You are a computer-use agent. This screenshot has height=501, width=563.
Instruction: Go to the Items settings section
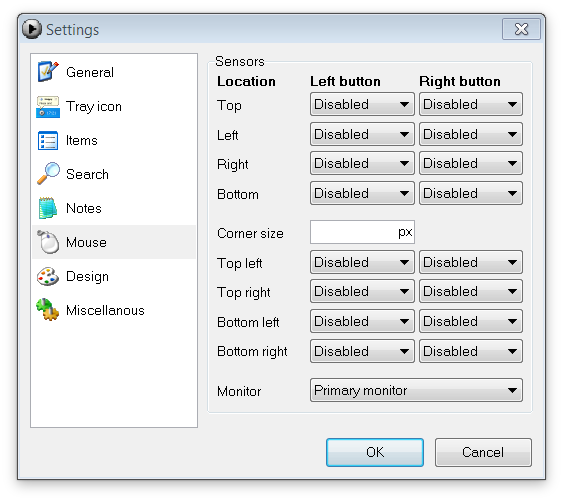click(114, 140)
